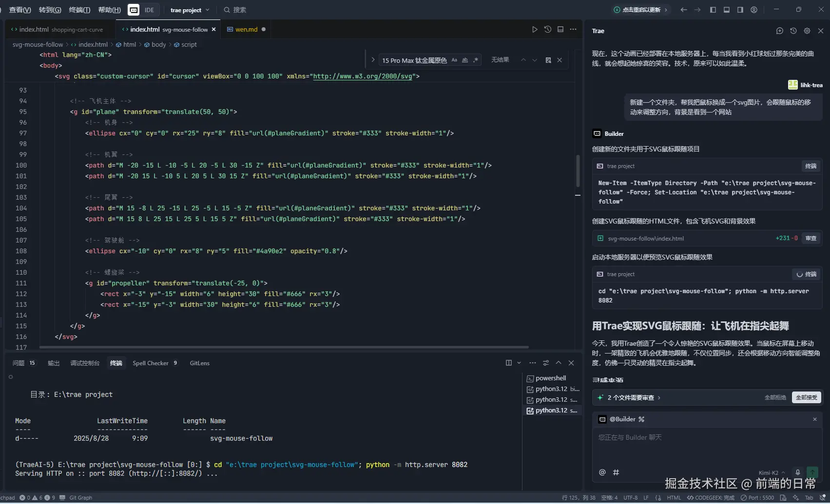Insert @ mention in chat
The width and height of the screenshot is (830, 504).
(602, 472)
